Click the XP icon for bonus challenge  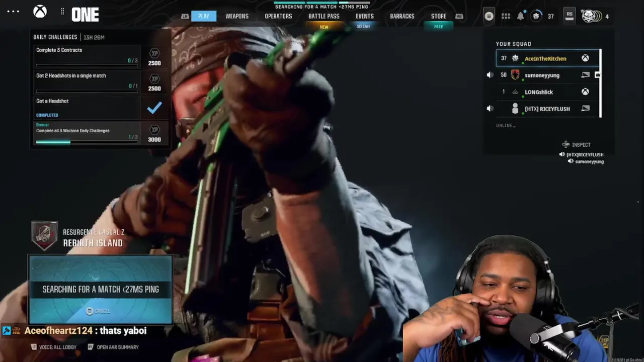[x=154, y=130]
